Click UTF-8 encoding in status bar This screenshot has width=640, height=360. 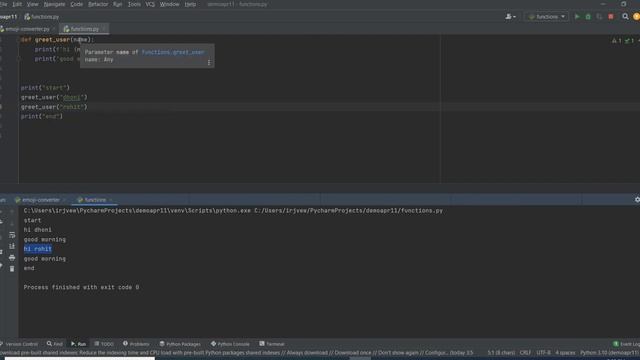tap(543, 353)
